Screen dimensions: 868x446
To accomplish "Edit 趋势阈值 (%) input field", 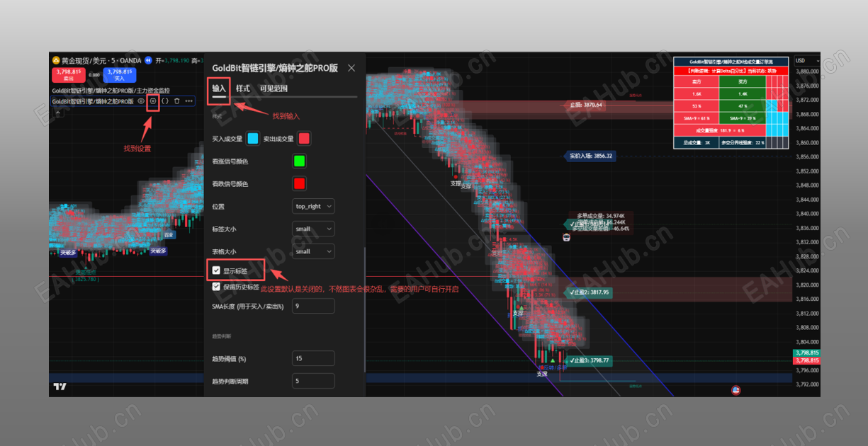I will [313, 358].
